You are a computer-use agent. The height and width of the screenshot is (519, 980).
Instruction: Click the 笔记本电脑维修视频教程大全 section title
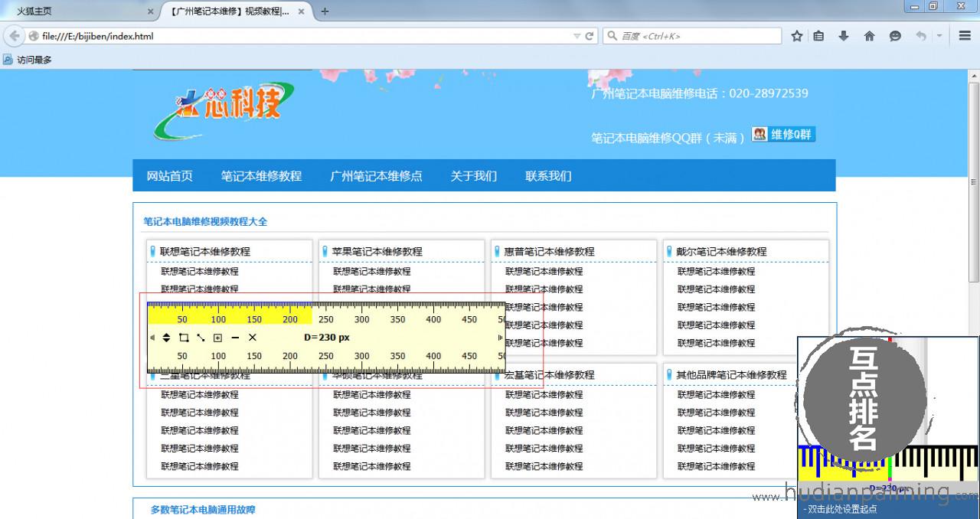pos(206,222)
